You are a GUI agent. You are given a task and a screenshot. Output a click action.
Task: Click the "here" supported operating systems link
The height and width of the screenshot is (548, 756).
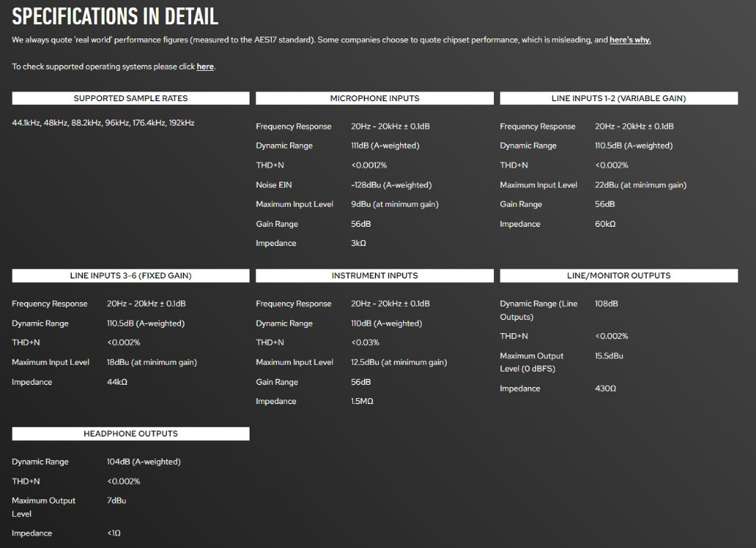coord(205,66)
